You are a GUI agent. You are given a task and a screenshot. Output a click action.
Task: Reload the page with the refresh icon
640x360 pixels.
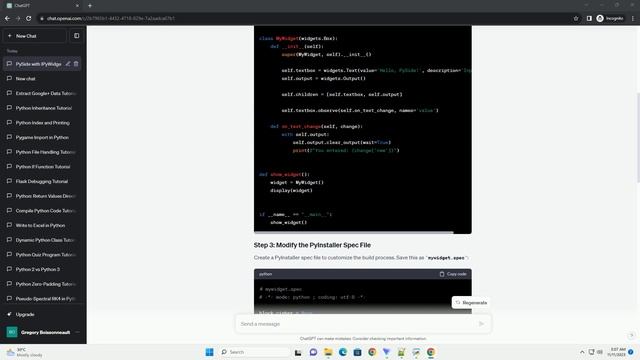click(29, 18)
